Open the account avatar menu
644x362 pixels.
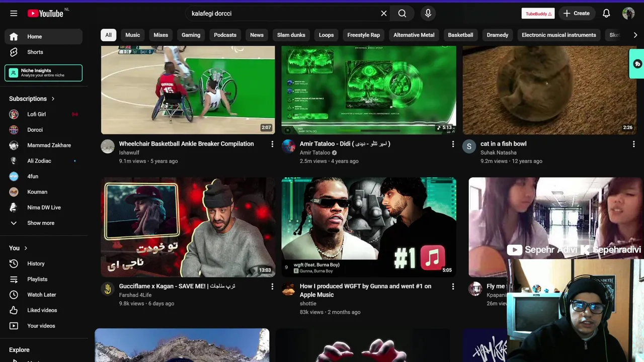pyautogui.click(x=628, y=14)
